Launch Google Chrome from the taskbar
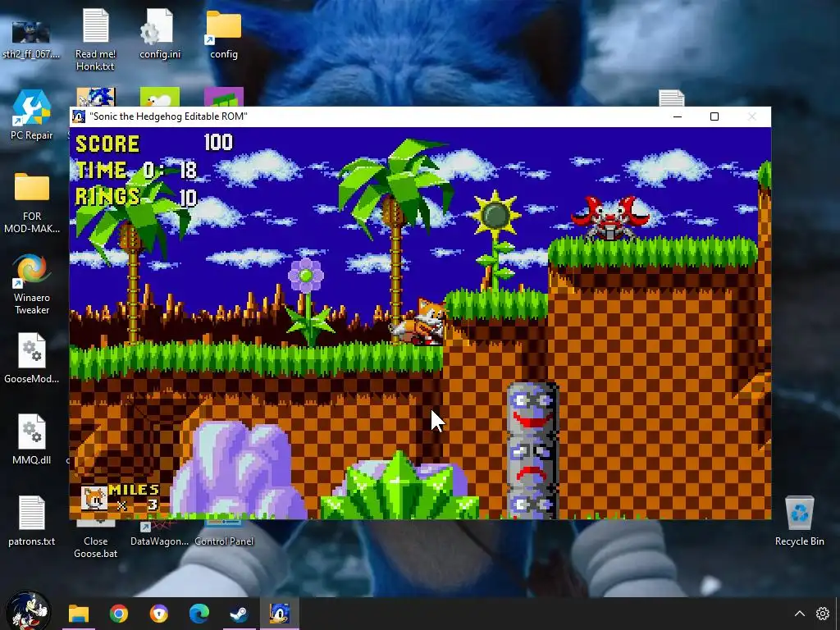The image size is (840, 630). [119, 614]
